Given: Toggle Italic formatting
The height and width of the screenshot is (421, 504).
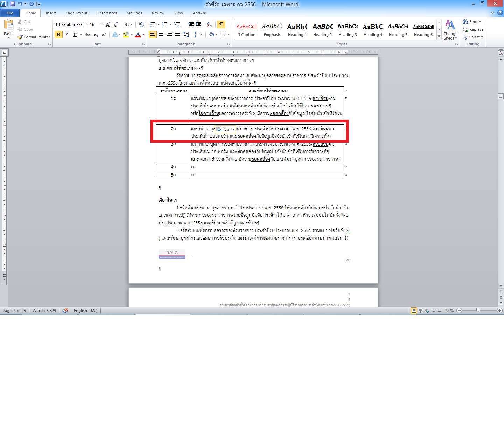Looking at the screenshot, I should point(66,35).
